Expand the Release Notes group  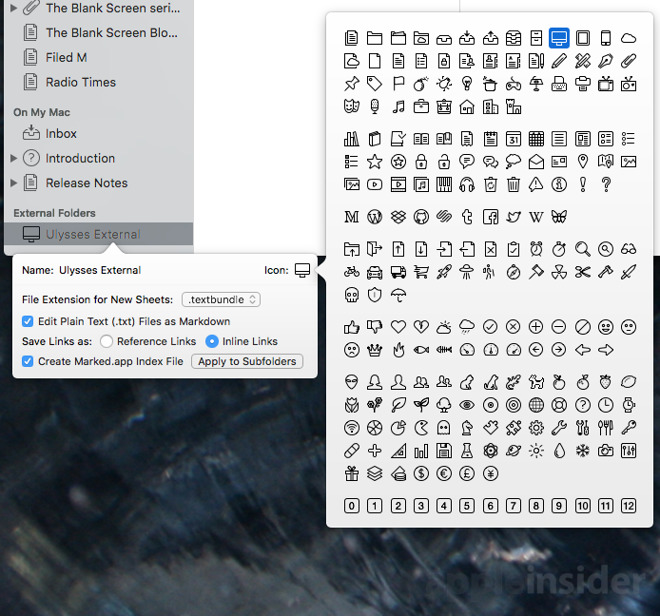(13, 183)
